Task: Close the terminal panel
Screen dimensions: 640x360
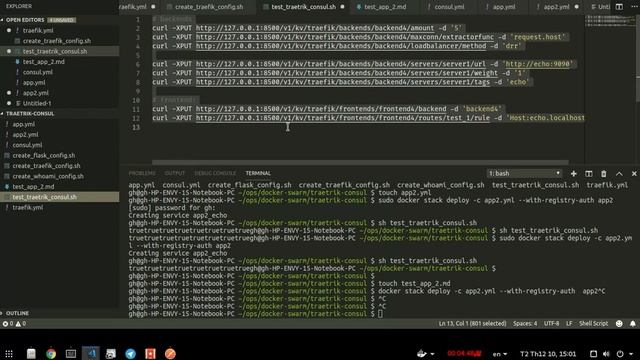Action: click(634, 173)
